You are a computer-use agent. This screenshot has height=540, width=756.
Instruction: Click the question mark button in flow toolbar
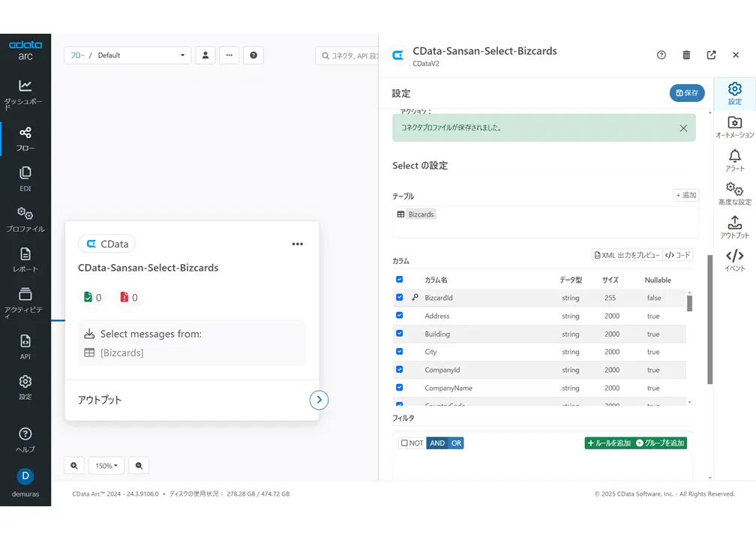pos(253,55)
